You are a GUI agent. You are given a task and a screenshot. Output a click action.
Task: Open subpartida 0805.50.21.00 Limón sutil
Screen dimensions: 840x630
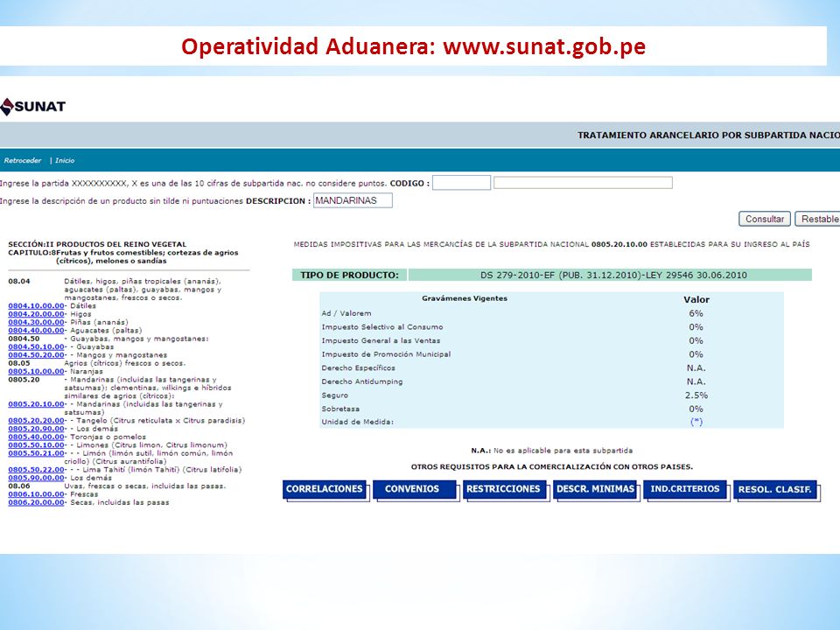tap(36, 453)
